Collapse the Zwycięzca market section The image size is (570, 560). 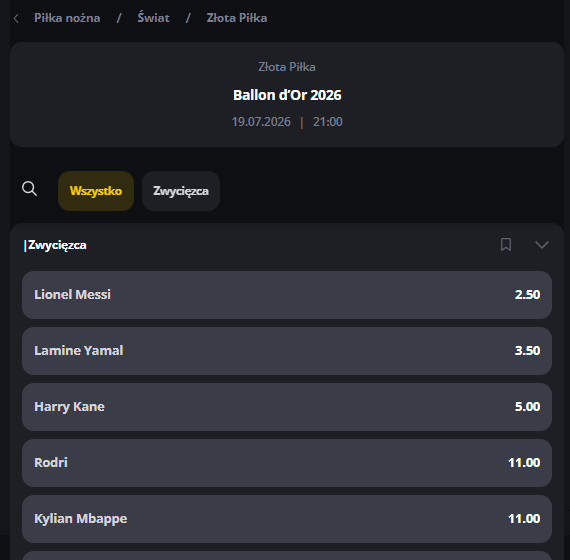(542, 245)
